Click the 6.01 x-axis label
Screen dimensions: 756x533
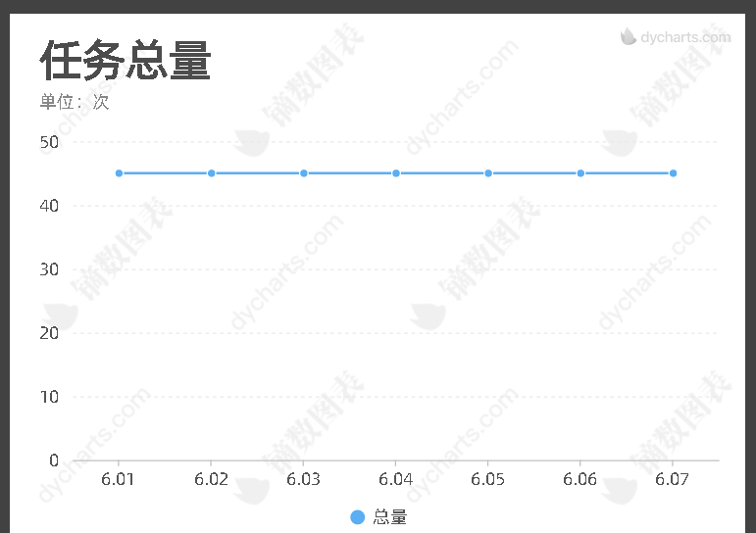pyautogui.click(x=119, y=479)
